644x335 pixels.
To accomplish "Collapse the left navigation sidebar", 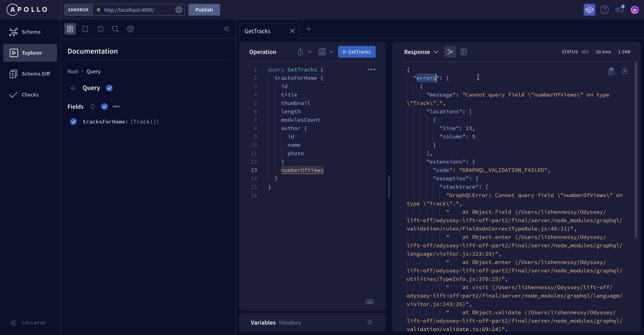I will [28, 322].
